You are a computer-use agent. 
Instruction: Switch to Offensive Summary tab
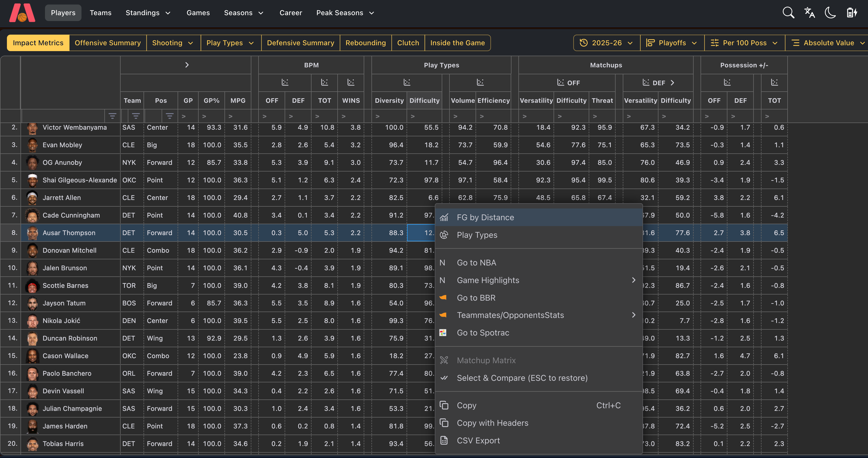[x=108, y=43]
